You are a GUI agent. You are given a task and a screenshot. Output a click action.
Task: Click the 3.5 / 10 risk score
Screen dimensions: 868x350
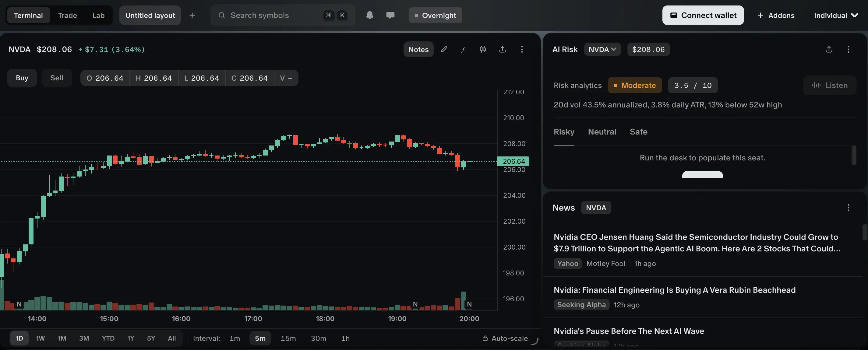[x=693, y=85]
